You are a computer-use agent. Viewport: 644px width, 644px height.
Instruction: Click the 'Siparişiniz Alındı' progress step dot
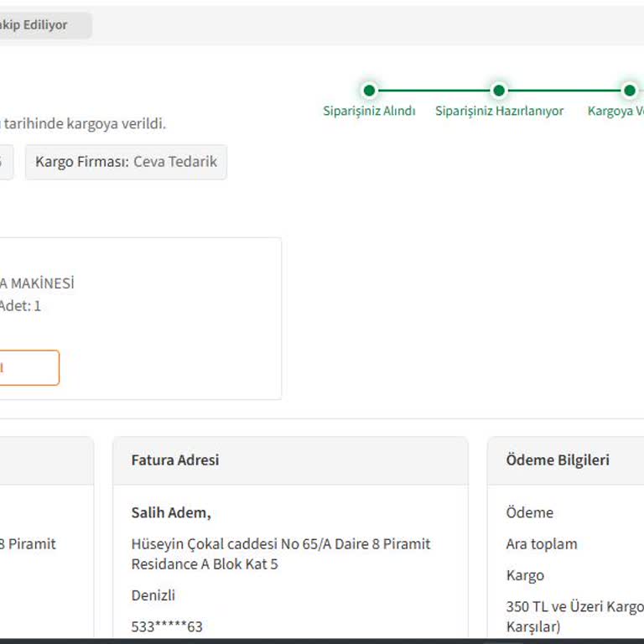(369, 91)
